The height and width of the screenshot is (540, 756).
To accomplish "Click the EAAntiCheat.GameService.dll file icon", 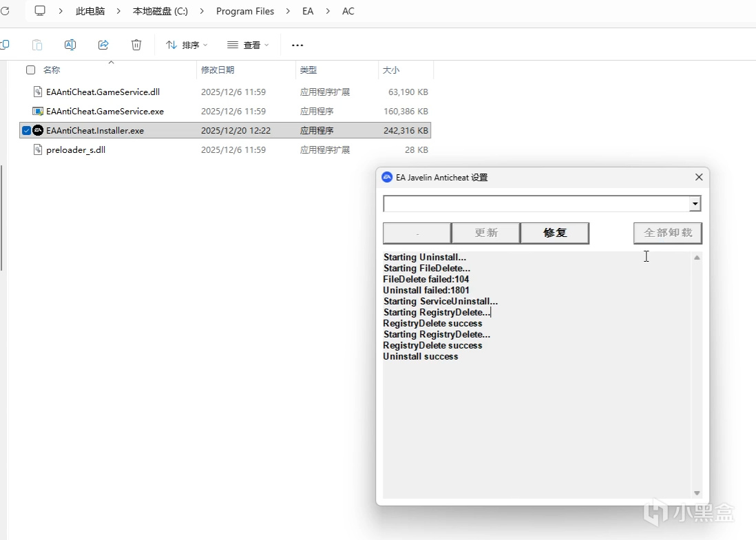I will click(x=38, y=92).
